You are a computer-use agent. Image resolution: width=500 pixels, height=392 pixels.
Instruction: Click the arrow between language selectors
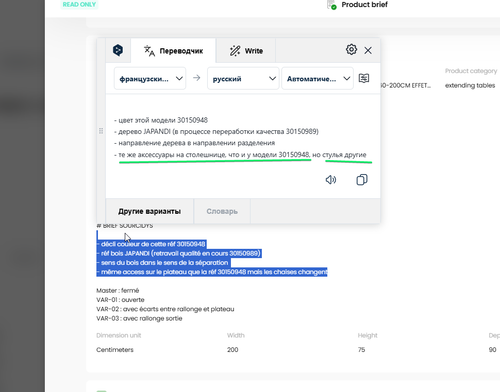[197, 78]
